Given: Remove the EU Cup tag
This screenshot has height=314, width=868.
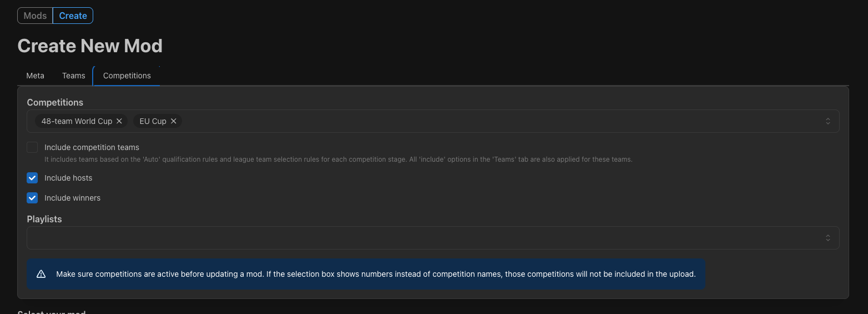Looking at the screenshot, I should tap(173, 121).
